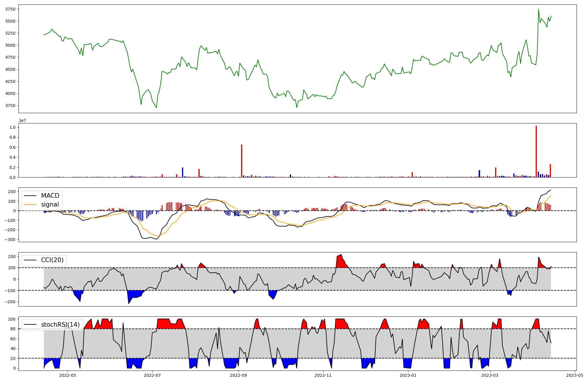Click the 2023-03 x-axis date label

pos(490,375)
